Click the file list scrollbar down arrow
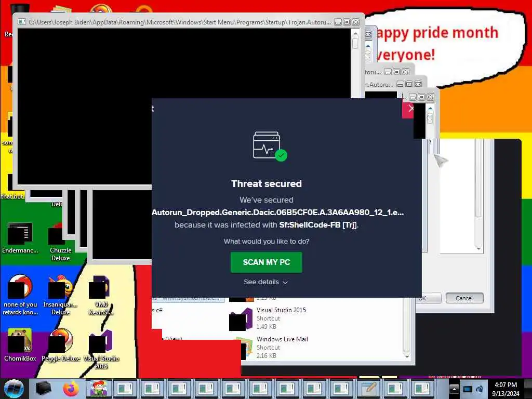532x399 pixels. point(406,356)
